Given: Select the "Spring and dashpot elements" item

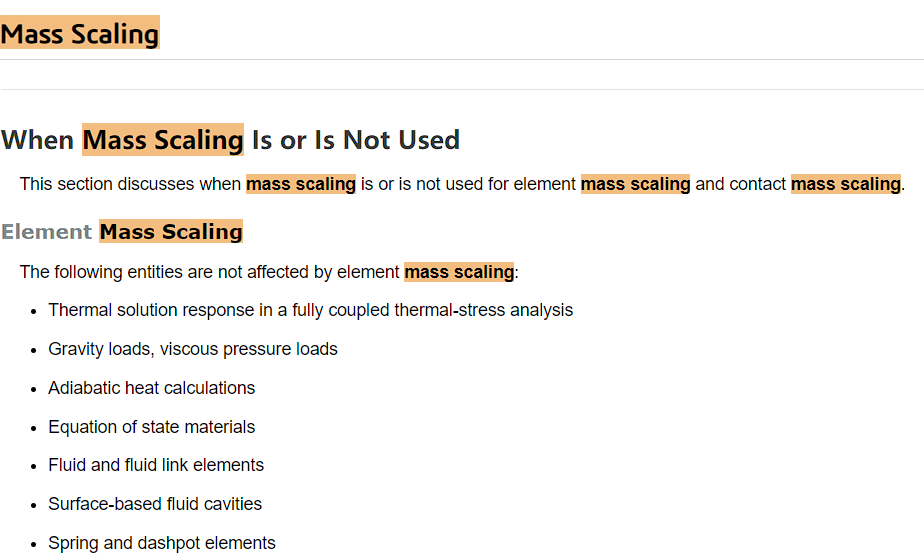Looking at the screenshot, I should coord(161,543).
